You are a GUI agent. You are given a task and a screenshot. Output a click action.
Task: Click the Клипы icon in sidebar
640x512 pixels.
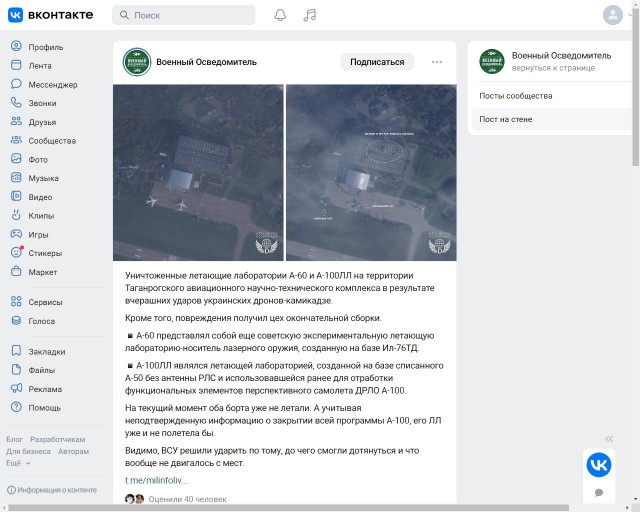coord(16,215)
